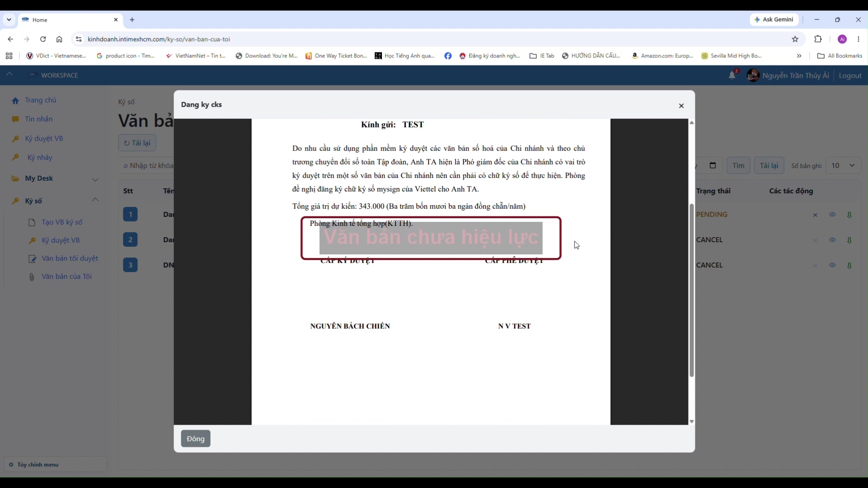
Task: Open the Số bản ghi dropdown
Action: pyautogui.click(x=843, y=165)
